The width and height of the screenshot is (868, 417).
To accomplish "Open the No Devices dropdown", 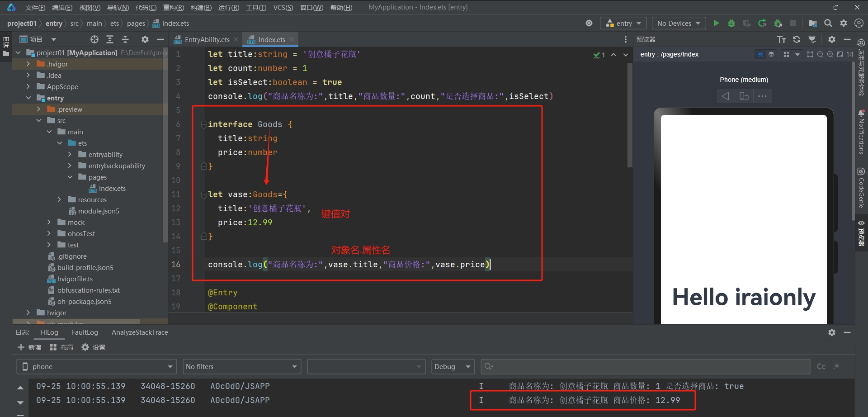I will point(679,23).
